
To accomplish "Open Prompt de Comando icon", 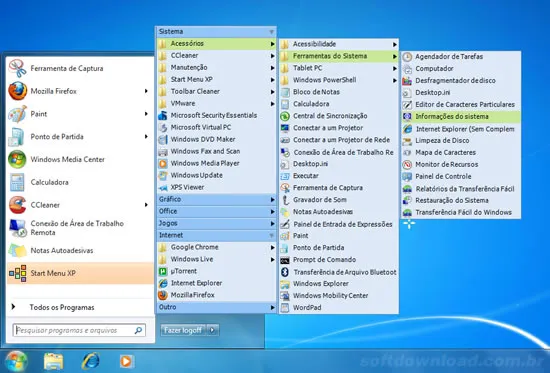I will point(285,260).
